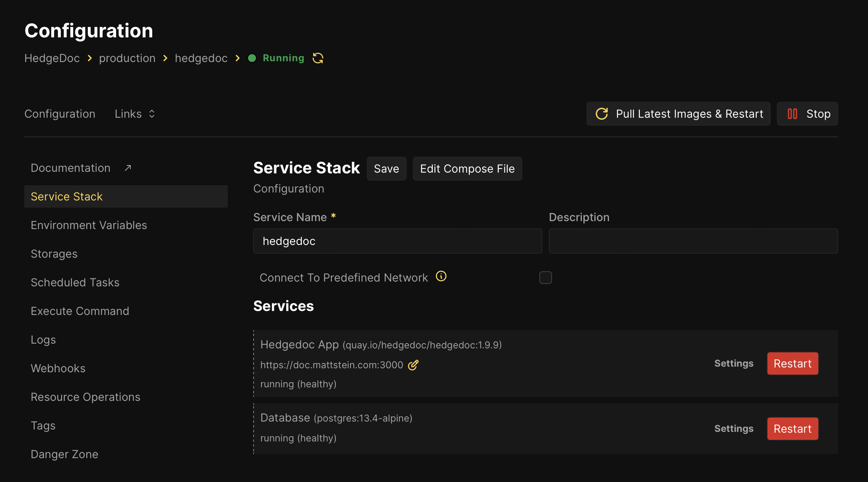Click inside the Description input field
This screenshot has width=868, height=482.
click(693, 241)
